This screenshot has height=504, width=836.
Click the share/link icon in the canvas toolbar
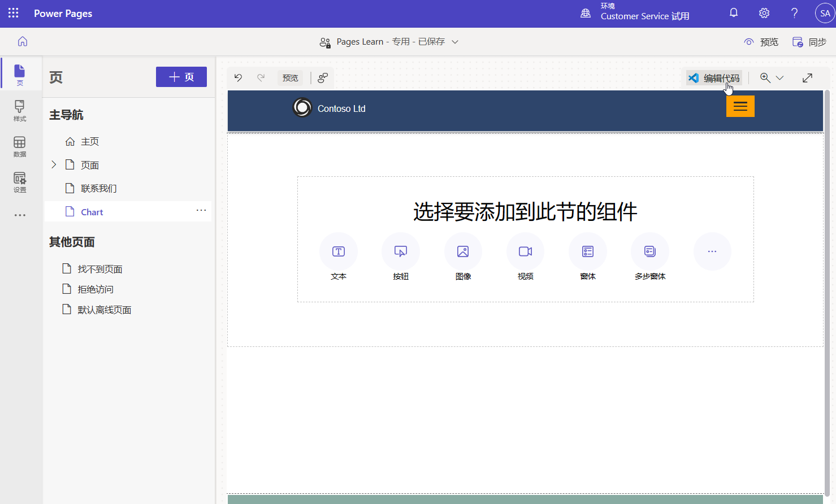point(323,78)
